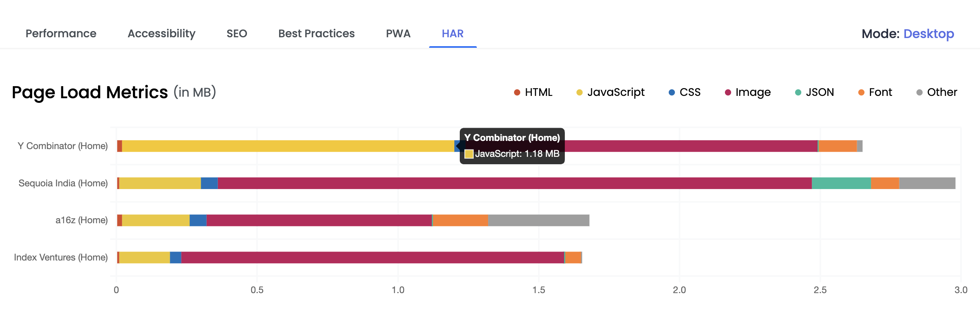Click Sequoia India crimson Image bar segment

(x=515, y=183)
